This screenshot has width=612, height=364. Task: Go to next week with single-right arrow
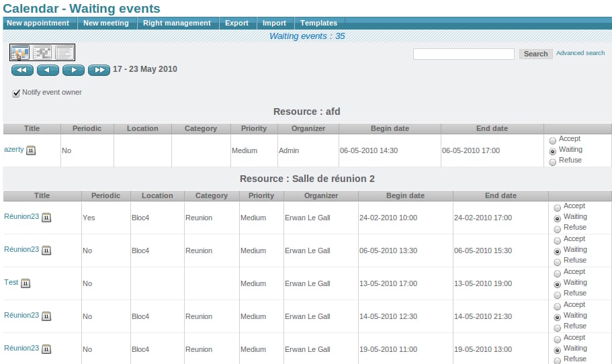(x=73, y=70)
